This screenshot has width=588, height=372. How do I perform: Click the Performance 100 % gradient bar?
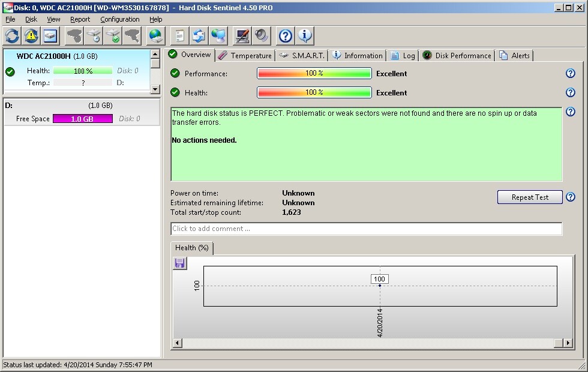314,73
